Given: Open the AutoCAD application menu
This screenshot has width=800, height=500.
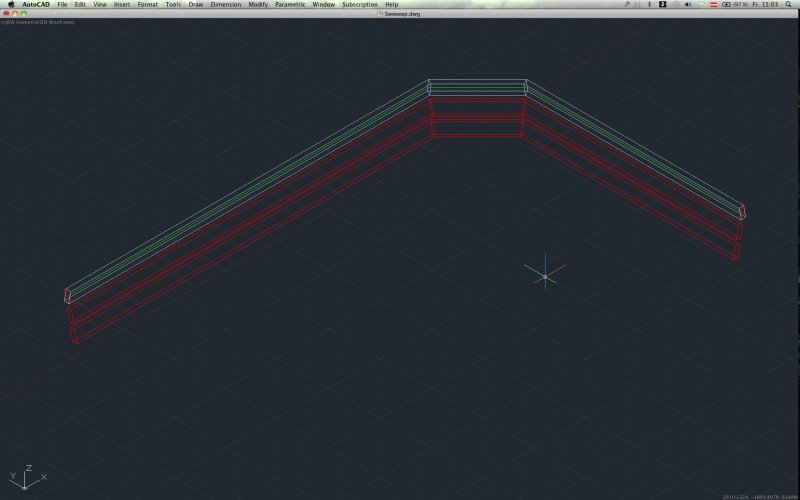Looking at the screenshot, I should point(36,4).
